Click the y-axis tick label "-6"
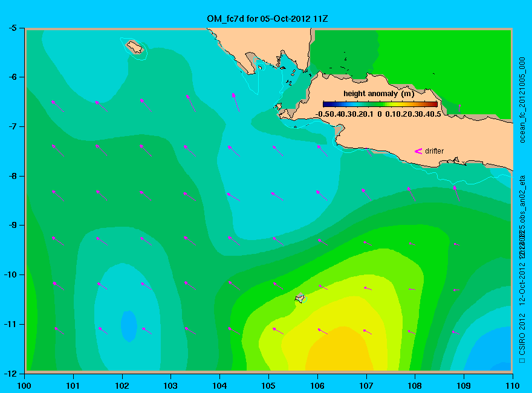This screenshot has width=532, height=393. coord(13,77)
